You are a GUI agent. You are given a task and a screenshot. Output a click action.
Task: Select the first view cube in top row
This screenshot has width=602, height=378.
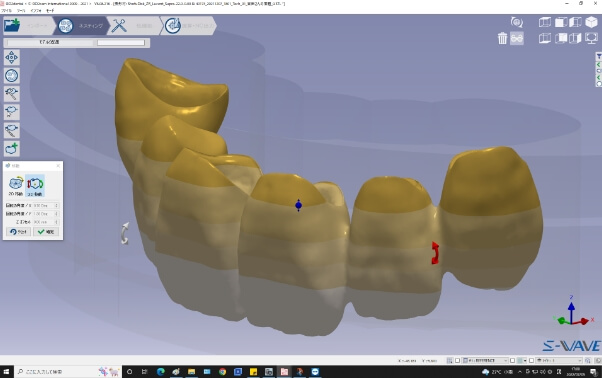tap(545, 22)
